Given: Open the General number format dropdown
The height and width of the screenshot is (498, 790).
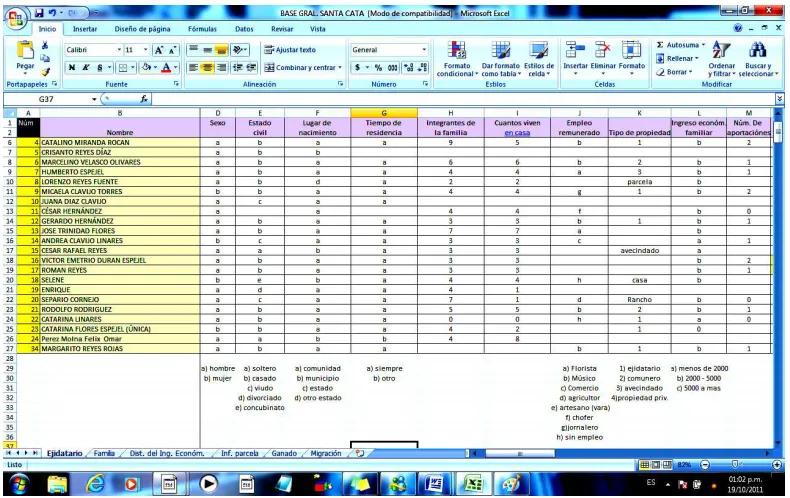Looking at the screenshot, I should click(424, 50).
